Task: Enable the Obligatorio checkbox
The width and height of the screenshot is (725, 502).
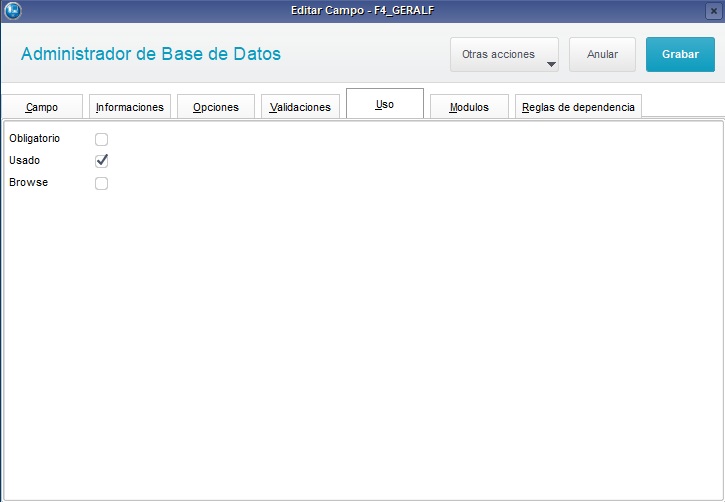Action: [101, 139]
